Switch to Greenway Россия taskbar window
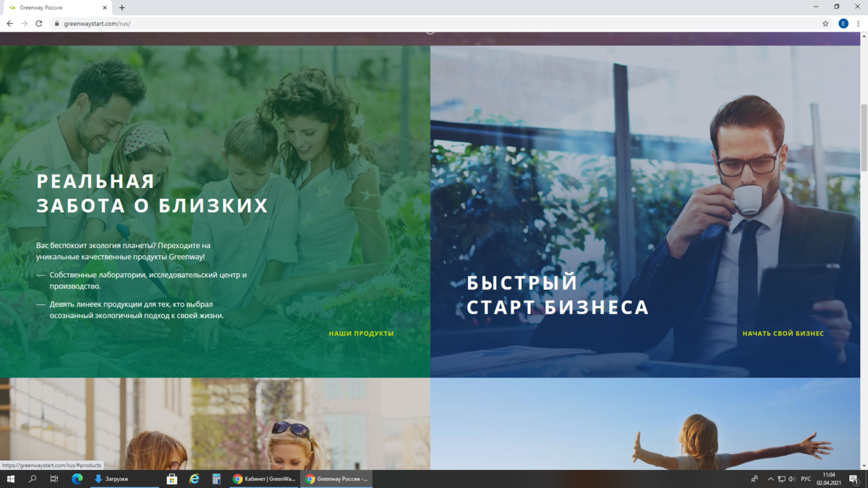Screen dimensions: 868x488 336,479
